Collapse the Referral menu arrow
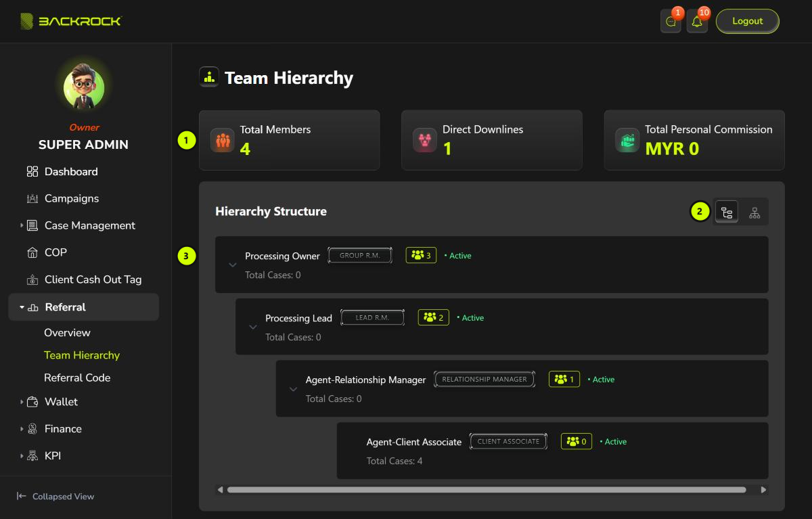812x519 pixels. (22, 307)
